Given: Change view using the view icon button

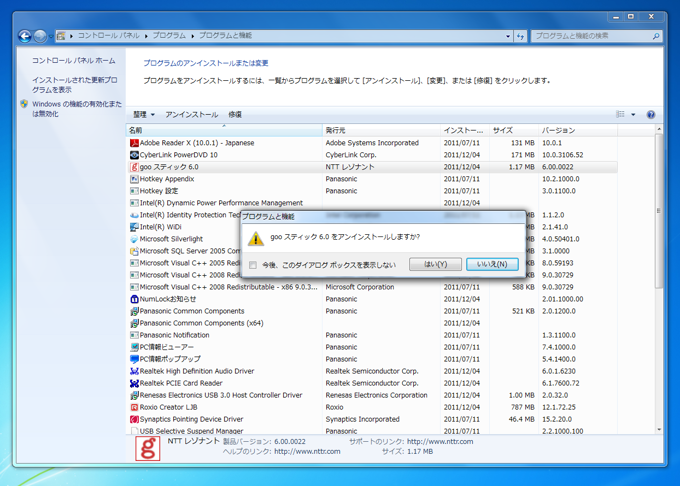Looking at the screenshot, I should pyautogui.click(x=620, y=114).
